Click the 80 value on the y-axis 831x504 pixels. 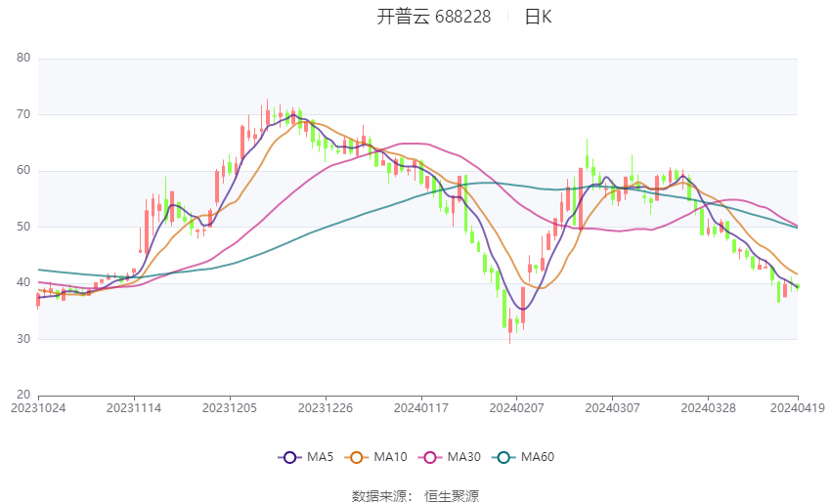(x=24, y=59)
